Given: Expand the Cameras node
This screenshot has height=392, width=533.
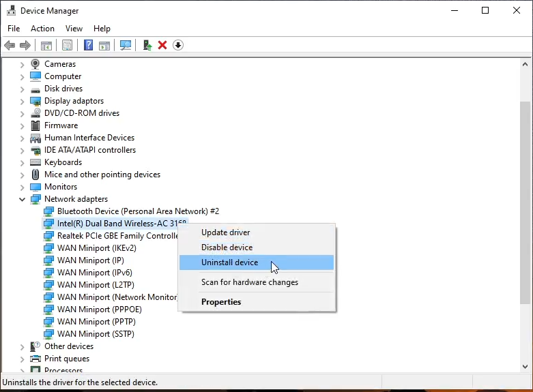Looking at the screenshot, I should click(x=22, y=65).
